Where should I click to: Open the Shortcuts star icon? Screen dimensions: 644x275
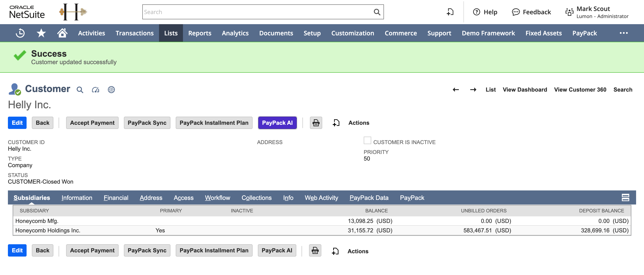click(x=41, y=33)
